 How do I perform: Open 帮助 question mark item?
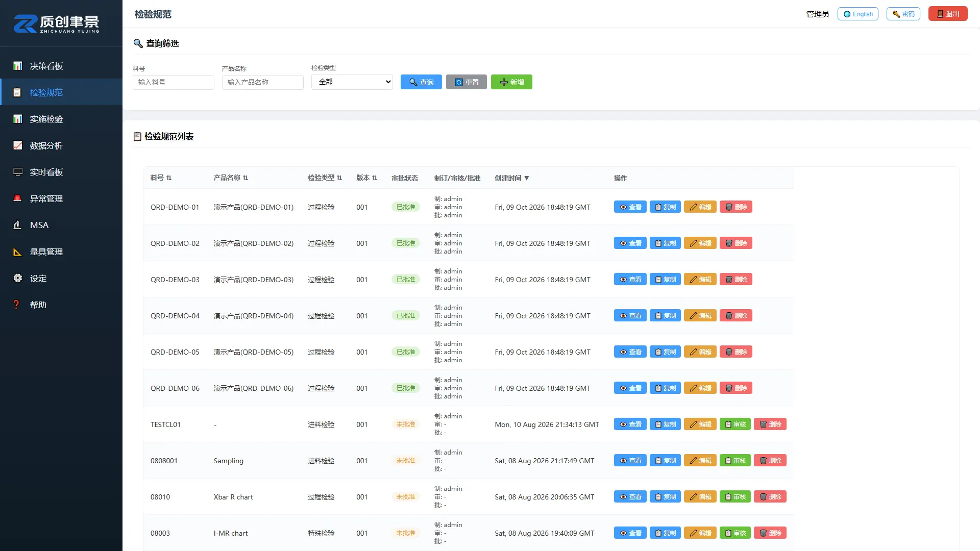61,305
